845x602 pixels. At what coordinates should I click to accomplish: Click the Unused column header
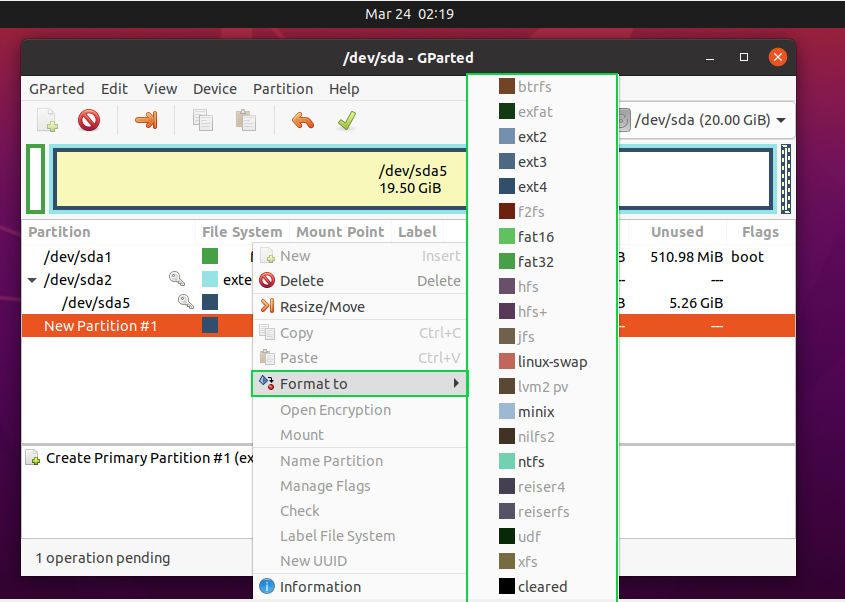677,232
